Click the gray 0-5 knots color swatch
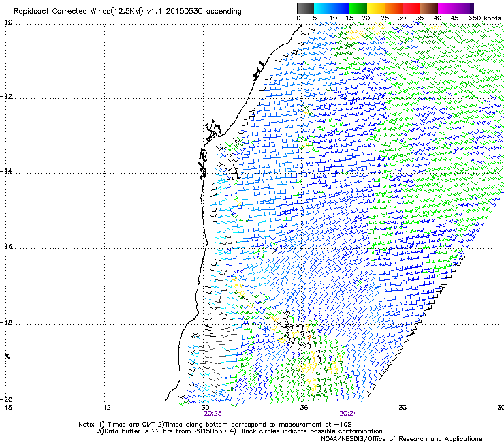Viewport: 504px width, 443px height. pyautogui.click(x=305, y=8)
